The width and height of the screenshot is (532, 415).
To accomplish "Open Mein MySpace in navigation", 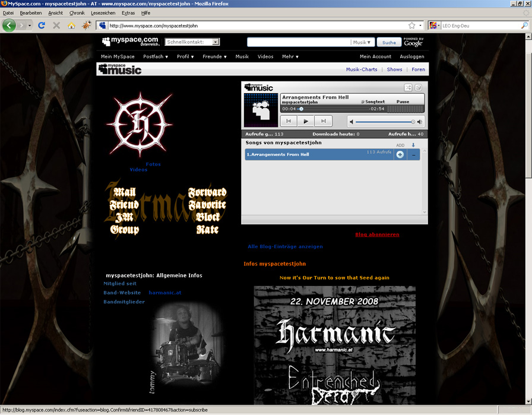I will (x=118, y=56).
